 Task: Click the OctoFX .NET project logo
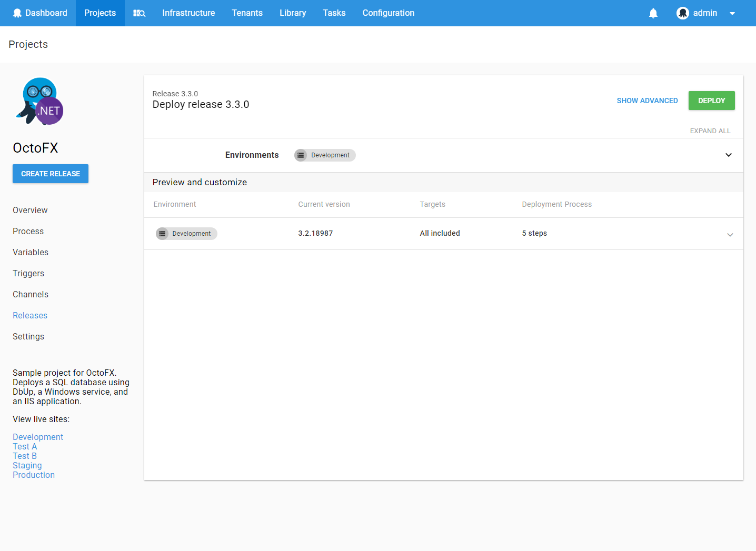click(38, 101)
